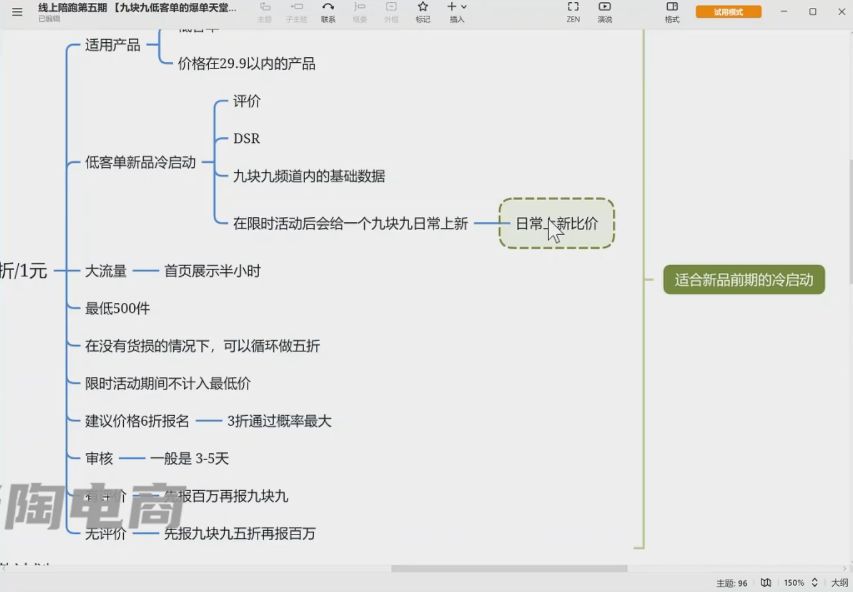Screen dimensions: 853x592
Task: Switch to 大纲 (outline) view
Action: (839, 582)
